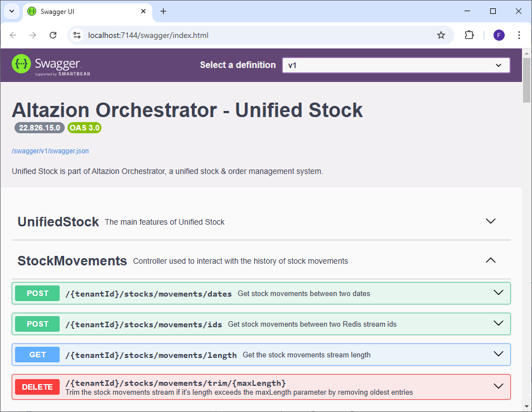The height and width of the screenshot is (412, 532).
Task: Expand the movements/length endpoint chevron
Action: pos(498,354)
